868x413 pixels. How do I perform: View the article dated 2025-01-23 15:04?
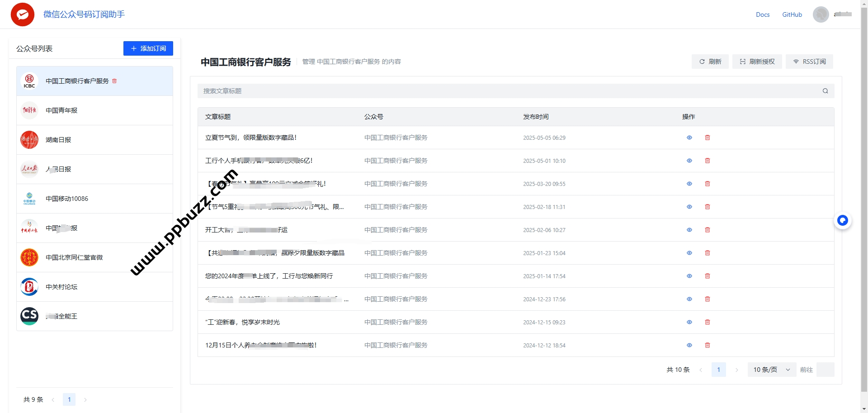(689, 253)
